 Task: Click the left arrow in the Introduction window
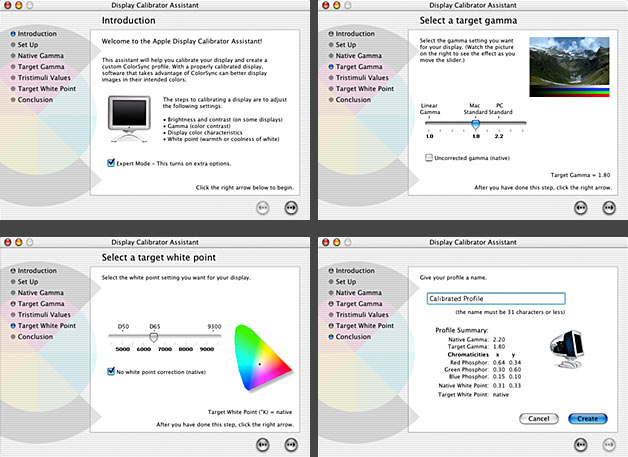(x=264, y=207)
